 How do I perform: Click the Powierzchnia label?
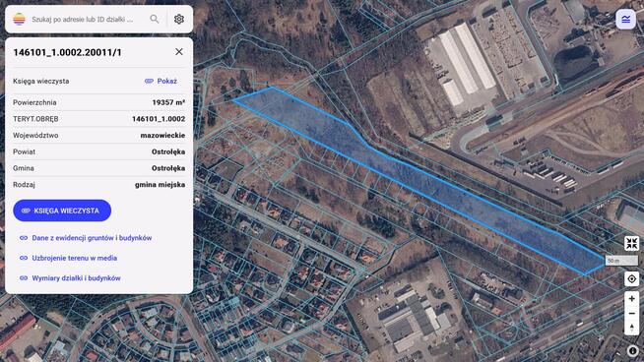coord(34,102)
